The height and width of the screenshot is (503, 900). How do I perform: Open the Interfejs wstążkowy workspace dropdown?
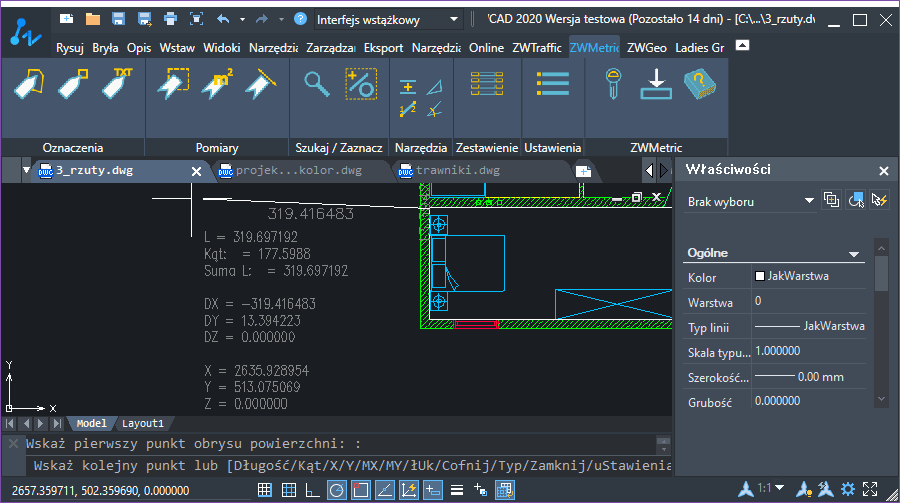pyautogui.click(x=388, y=20)
